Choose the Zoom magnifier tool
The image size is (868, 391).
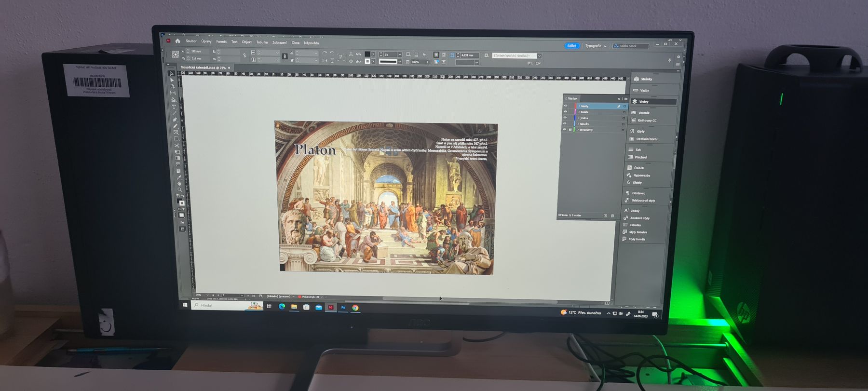[179, 189]
